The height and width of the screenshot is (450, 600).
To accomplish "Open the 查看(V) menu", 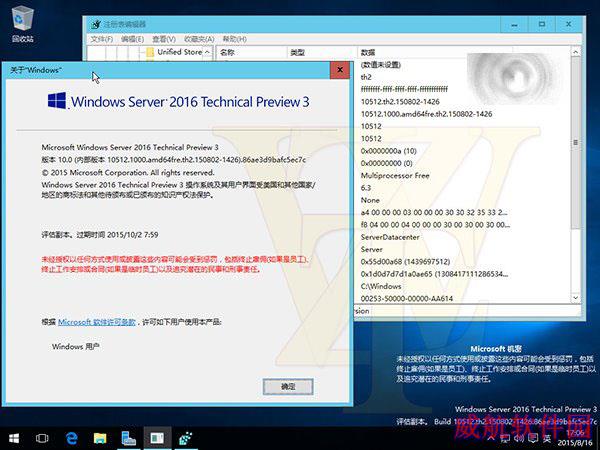I will [x=164, y=39].
